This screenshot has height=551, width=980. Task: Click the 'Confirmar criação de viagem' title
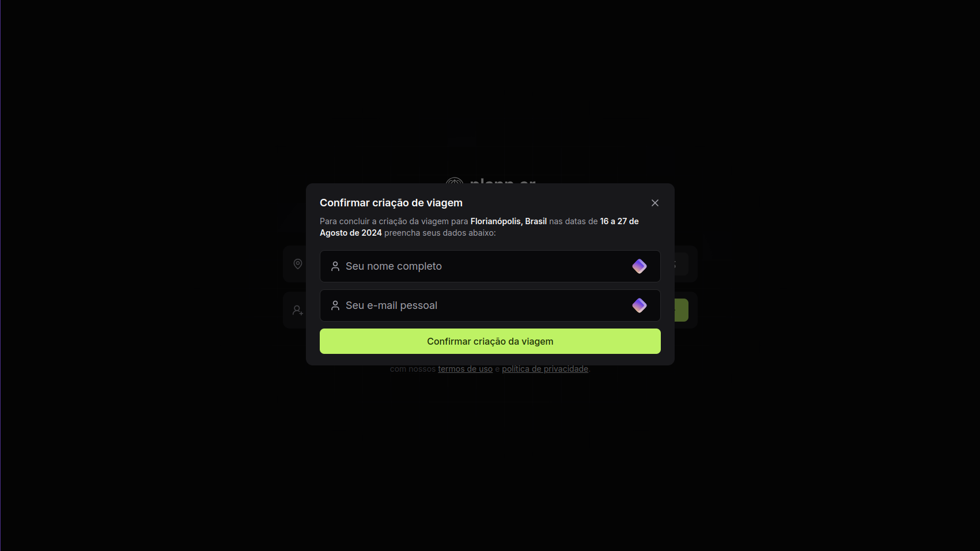[x=391, y=203]
